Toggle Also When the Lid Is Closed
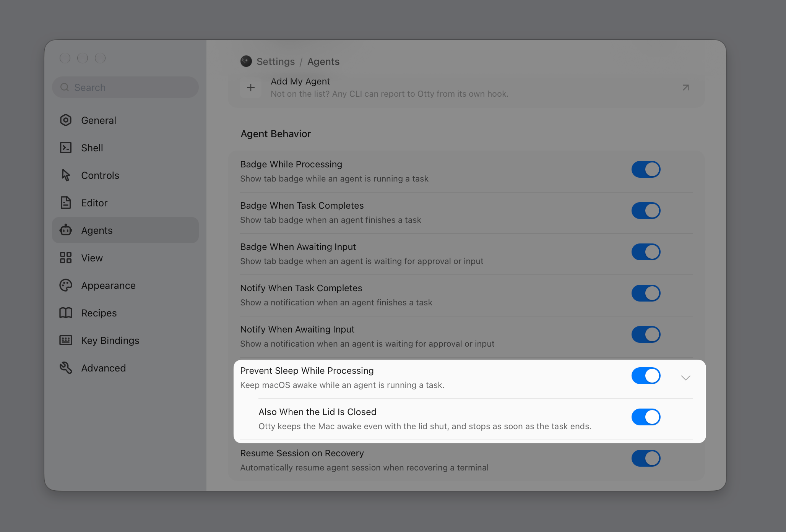 coord(646,417)
